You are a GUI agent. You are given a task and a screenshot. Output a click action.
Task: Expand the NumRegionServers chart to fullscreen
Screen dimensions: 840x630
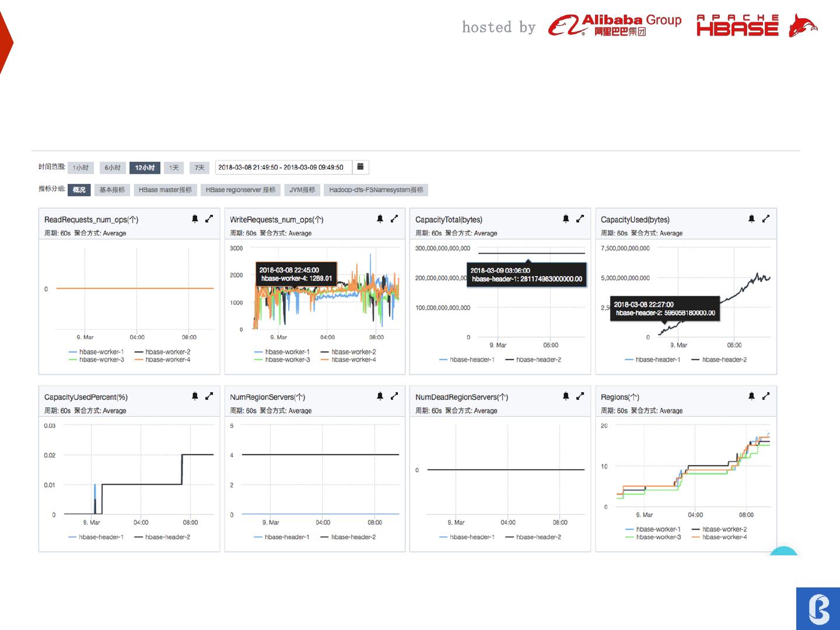coord(394,396)
